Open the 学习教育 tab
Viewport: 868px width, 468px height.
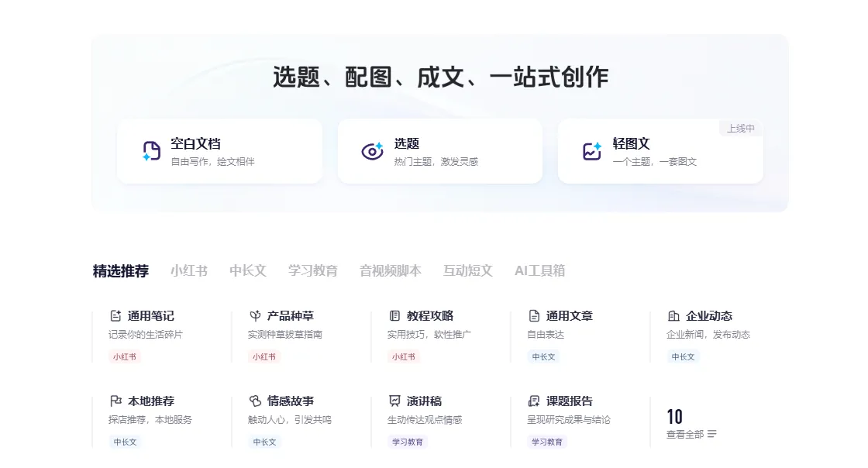coord(313,271)
